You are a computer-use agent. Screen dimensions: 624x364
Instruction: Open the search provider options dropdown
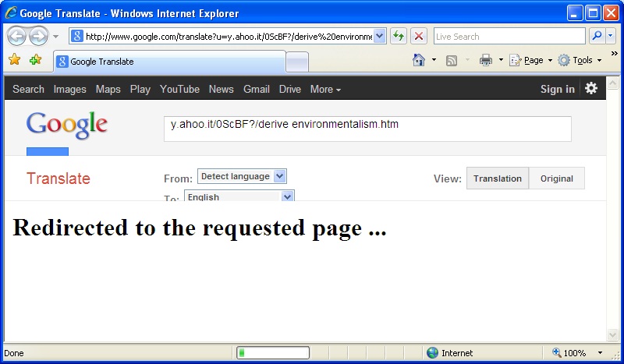click(611, 36)
